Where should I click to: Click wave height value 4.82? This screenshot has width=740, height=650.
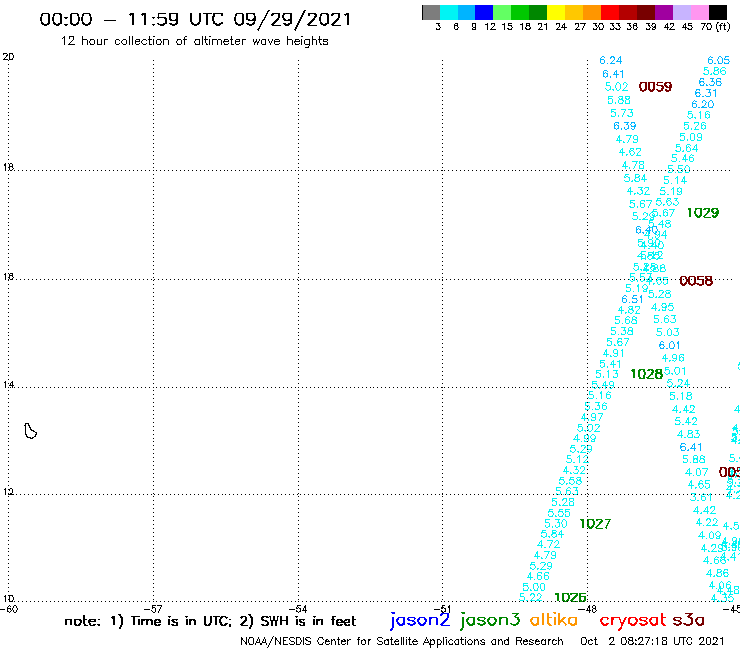pos(629,310)
